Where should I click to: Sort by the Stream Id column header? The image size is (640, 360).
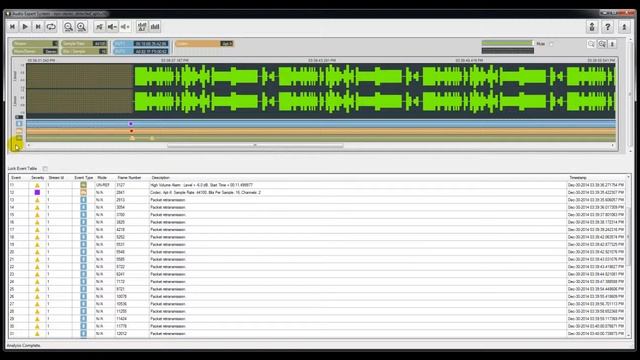click(56, 178)
